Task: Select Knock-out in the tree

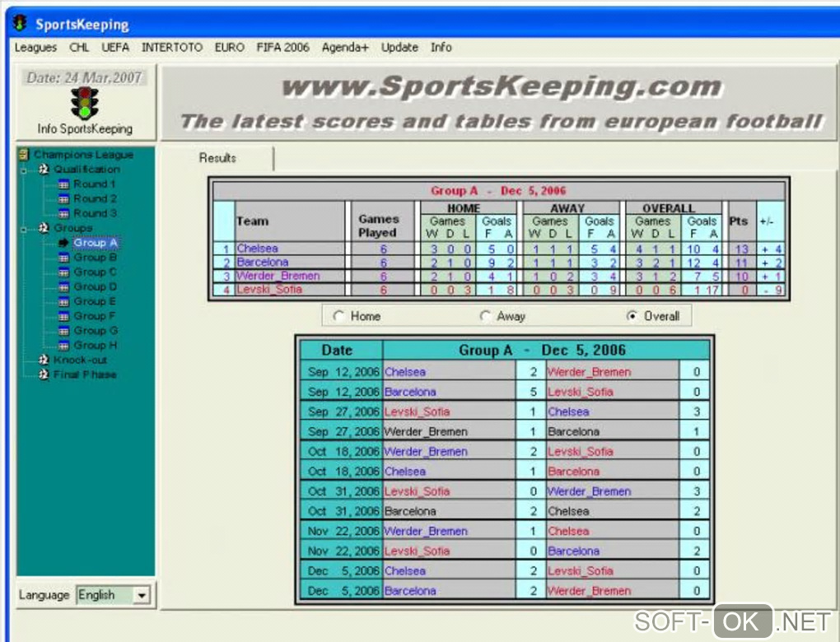Action: (x=80, y=360)
